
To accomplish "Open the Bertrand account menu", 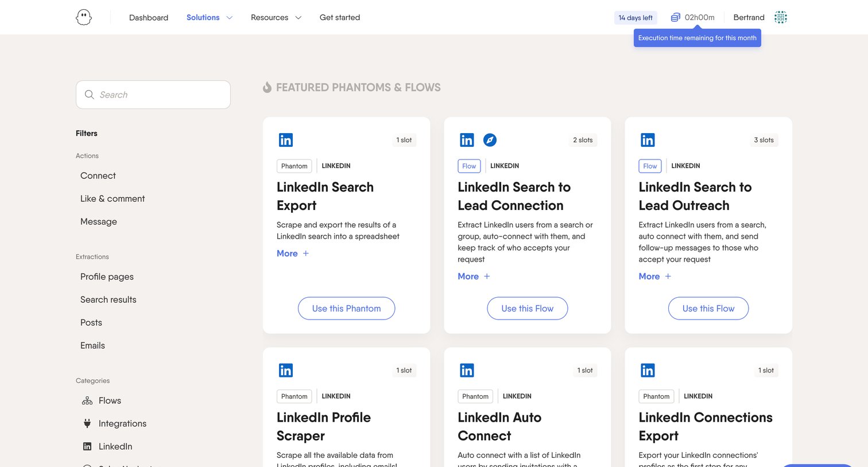I will pyautogui.click(x=749, y=17).
